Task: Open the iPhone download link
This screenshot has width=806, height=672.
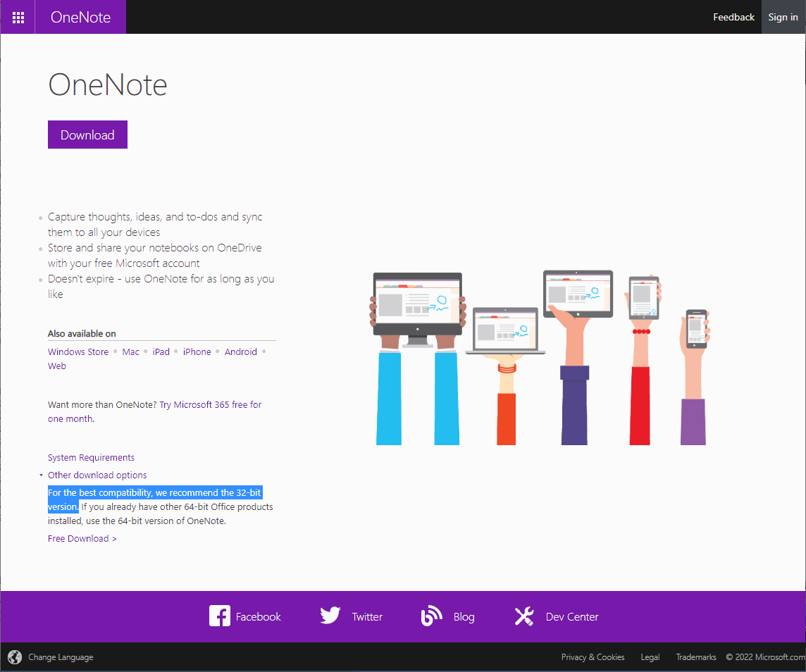Action: click(x=197, y=352)
